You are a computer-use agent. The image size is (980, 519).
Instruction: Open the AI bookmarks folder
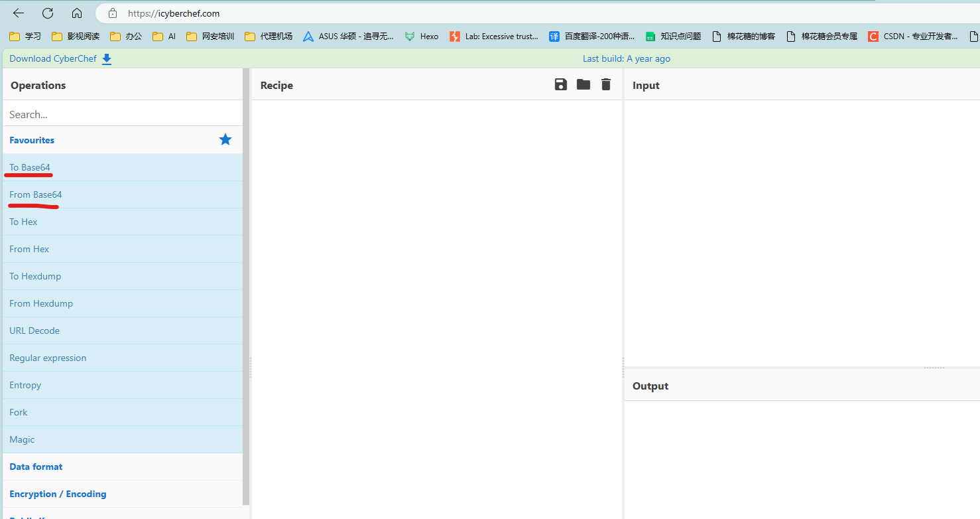pos(164,37)
